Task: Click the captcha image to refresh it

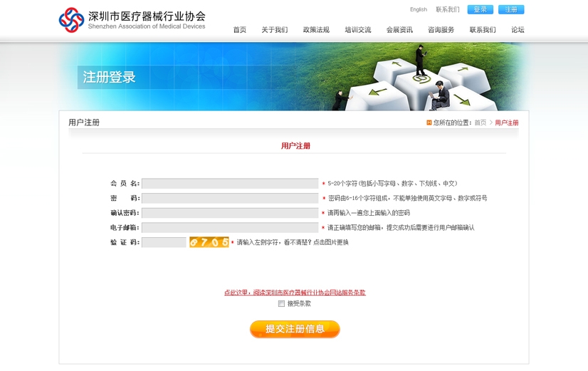Action: (209, 242)
